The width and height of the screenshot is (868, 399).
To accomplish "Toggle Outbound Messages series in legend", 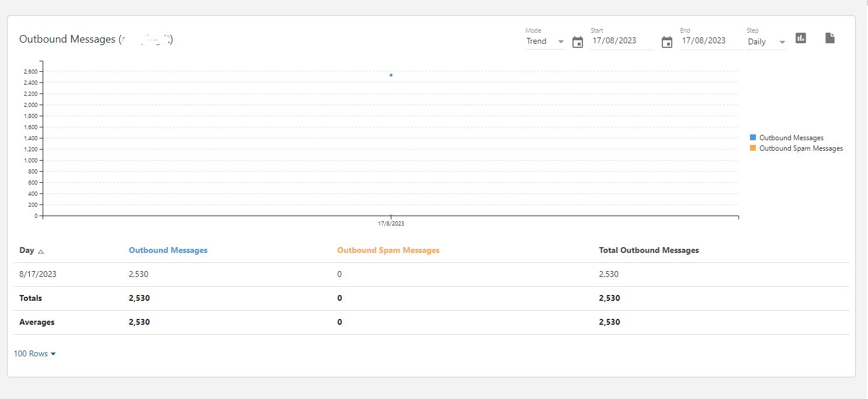I will click(x=791, y=138).
